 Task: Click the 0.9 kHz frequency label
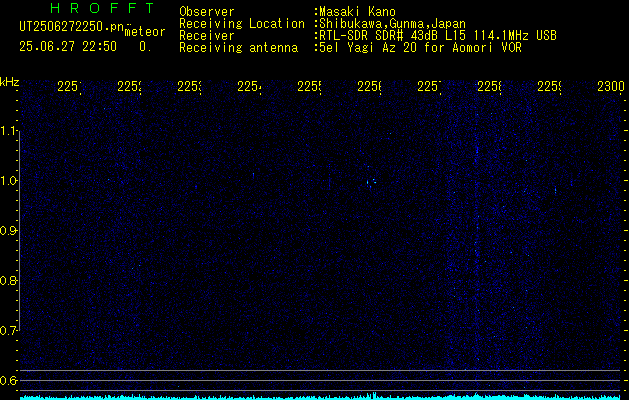[8, 231]
